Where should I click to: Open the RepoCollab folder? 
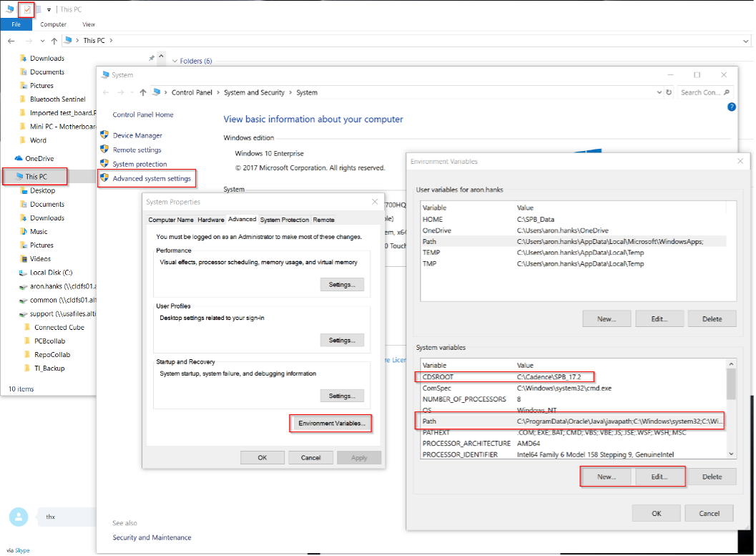[x=52, y=354]
